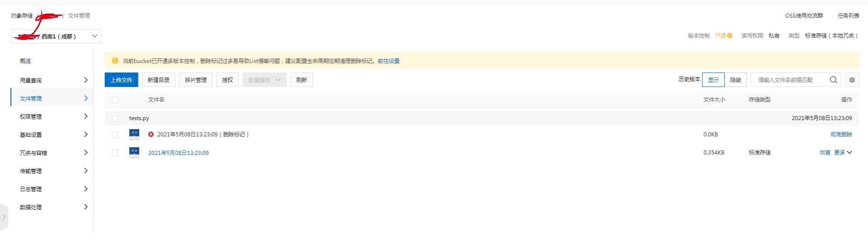Screen dimensions: 868x251
Task: Open the 批量操作 dropdown
Action: click(x=265, y=80)
